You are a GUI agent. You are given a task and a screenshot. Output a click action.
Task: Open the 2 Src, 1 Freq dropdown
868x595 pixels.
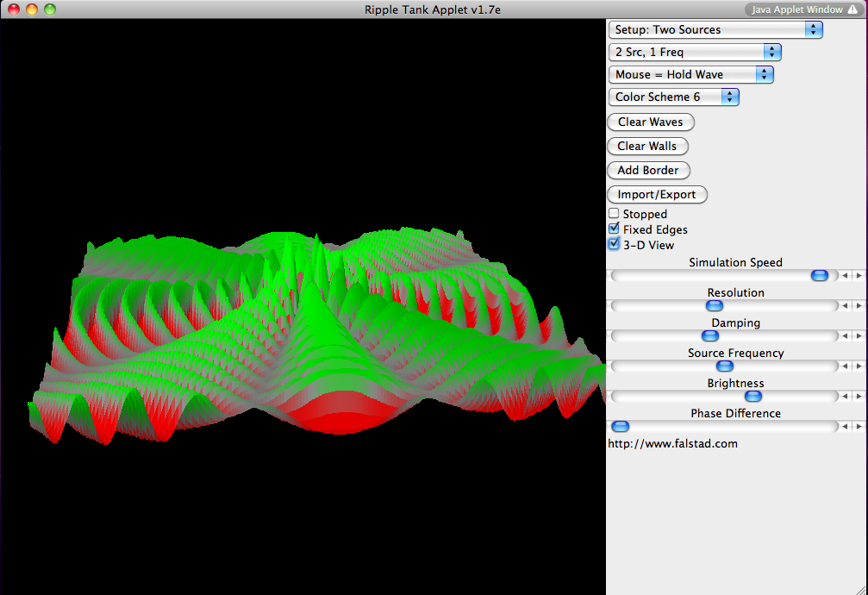(695, 52)
